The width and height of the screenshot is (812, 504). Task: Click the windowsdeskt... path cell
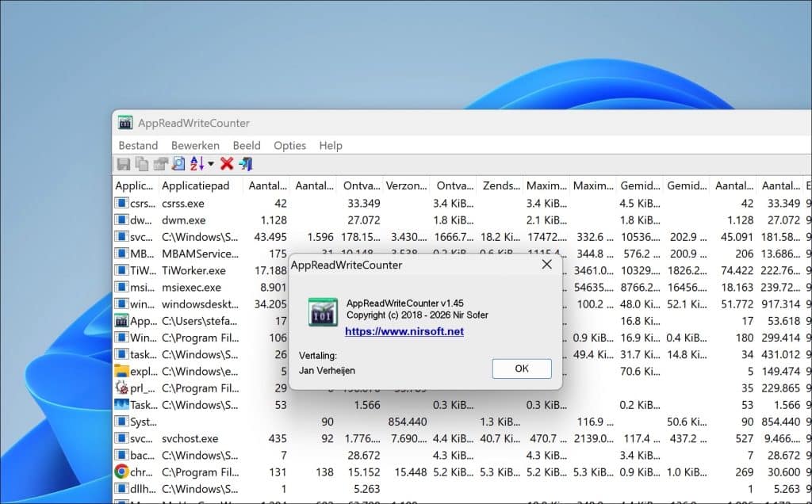200,304
